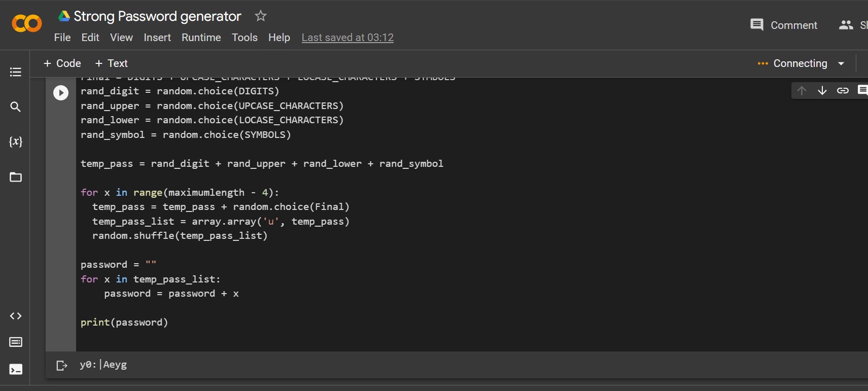
Task: Open the Tools menu
Action: [x=245, y=38]
